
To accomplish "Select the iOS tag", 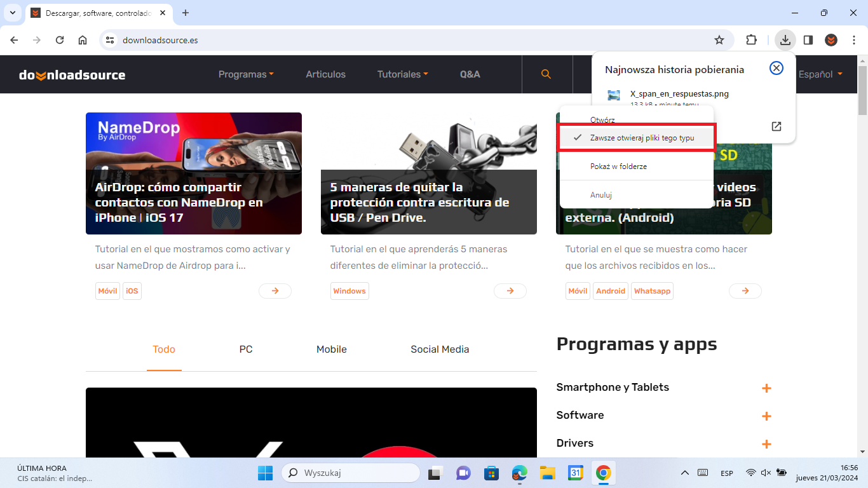I will click(132, 291).
